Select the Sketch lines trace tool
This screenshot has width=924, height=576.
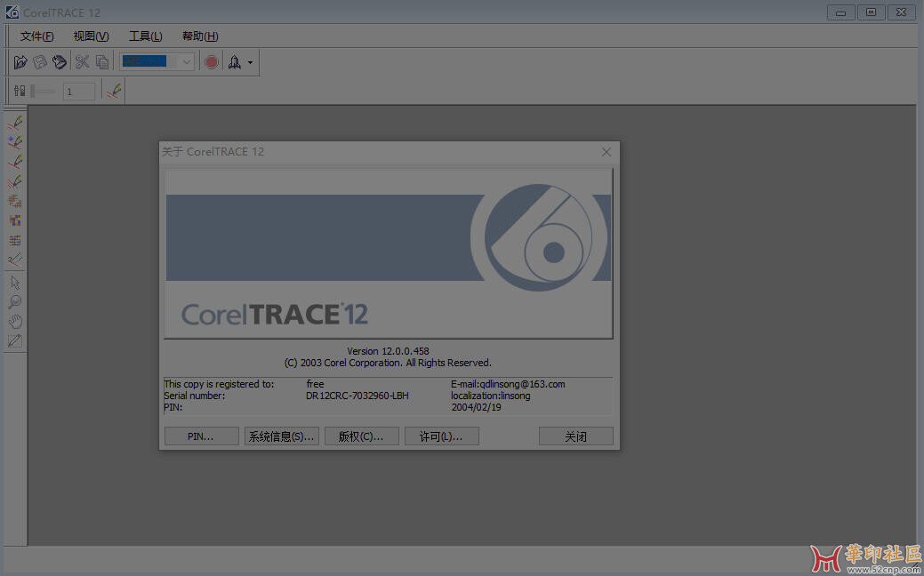coord(15,260)
